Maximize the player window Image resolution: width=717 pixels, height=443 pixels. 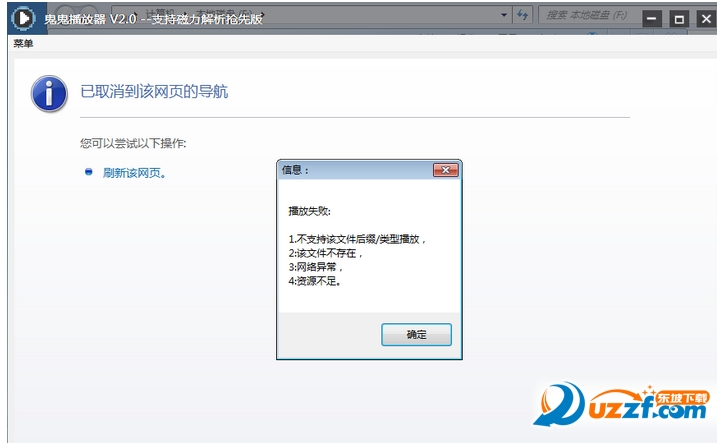tap(679, 19)
